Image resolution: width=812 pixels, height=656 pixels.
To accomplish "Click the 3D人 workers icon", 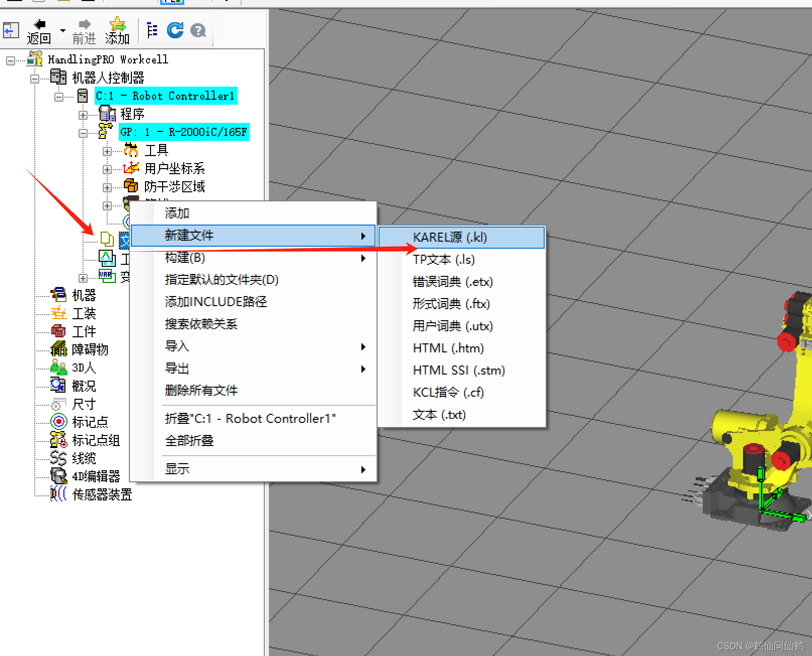I will pyautogui.click(x=58, y=367).
